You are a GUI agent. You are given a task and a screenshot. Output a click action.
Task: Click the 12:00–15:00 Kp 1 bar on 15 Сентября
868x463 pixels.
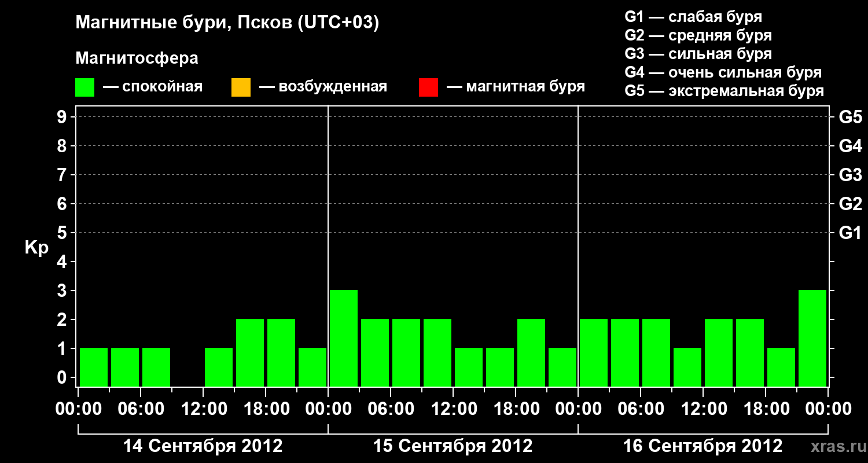469,367
